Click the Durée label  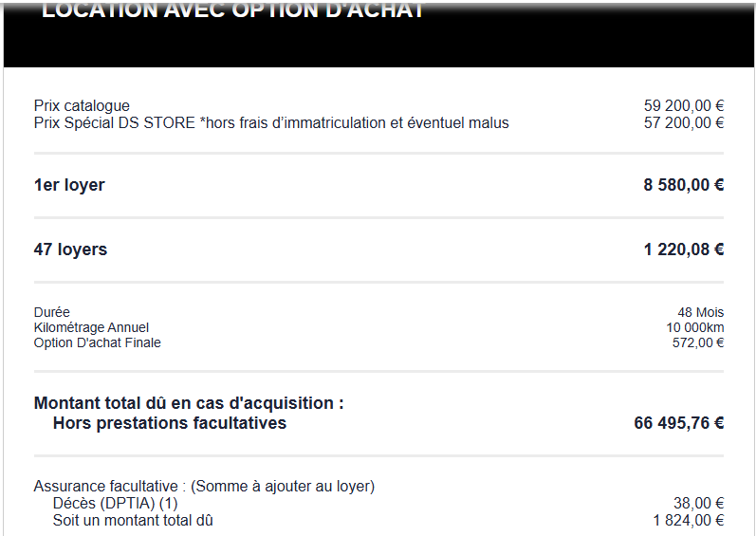click(52, 312)
